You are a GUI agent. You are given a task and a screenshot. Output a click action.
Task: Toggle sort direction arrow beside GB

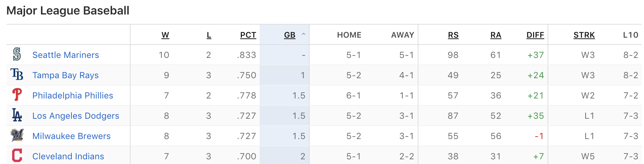[x=304, y=35]
